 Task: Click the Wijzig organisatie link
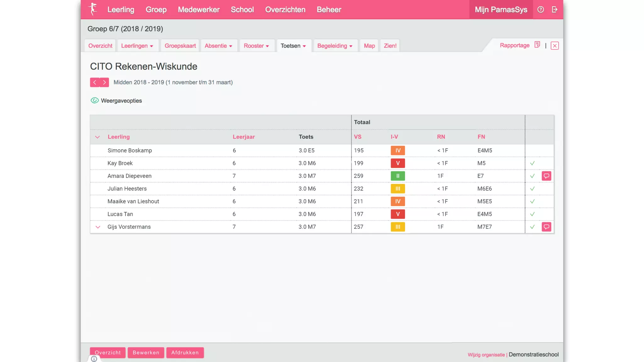(x=486, y=355)
